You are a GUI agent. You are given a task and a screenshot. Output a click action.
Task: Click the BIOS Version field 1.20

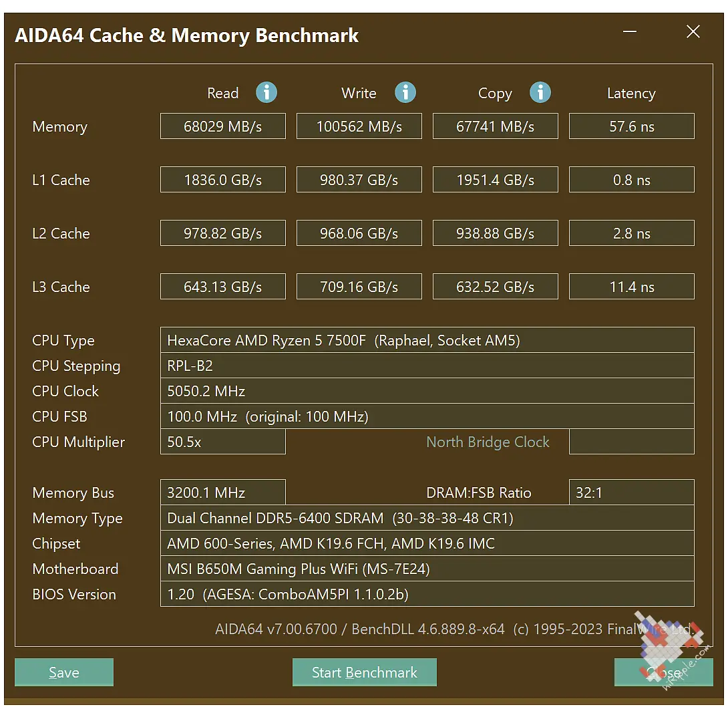pyautogui.click(x=427, y=593)
